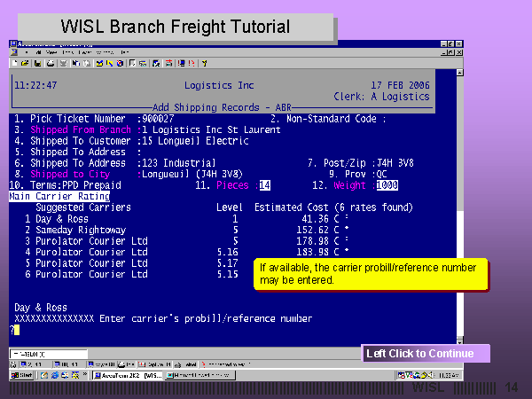532x399 pixels.
Task: Click the red circular toolbar icon
Action: coord(120,63)
